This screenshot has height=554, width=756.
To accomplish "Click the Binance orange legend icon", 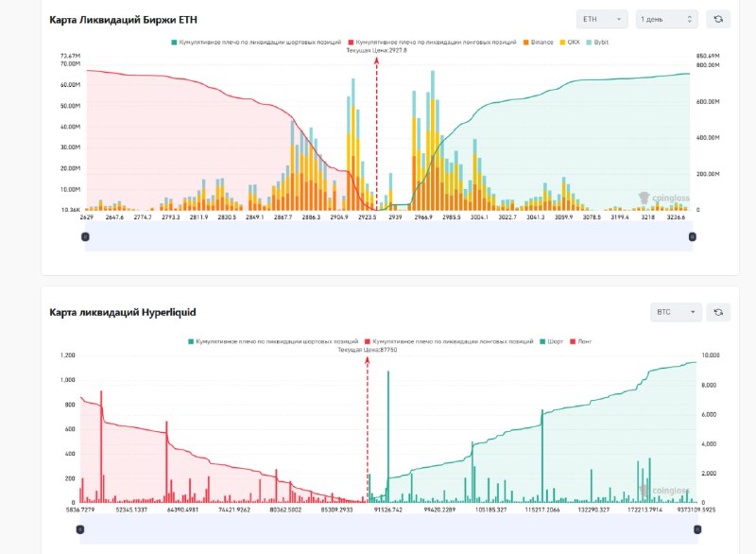I will [527, 43].
